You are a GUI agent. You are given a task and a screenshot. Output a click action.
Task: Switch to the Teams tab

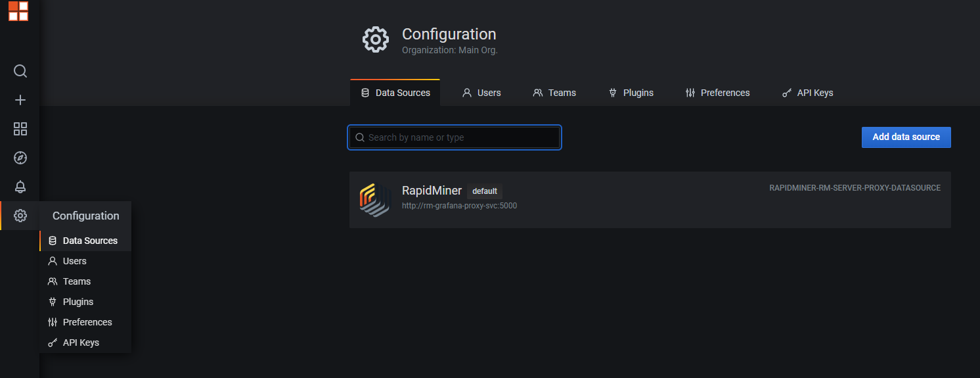[554, 93]
